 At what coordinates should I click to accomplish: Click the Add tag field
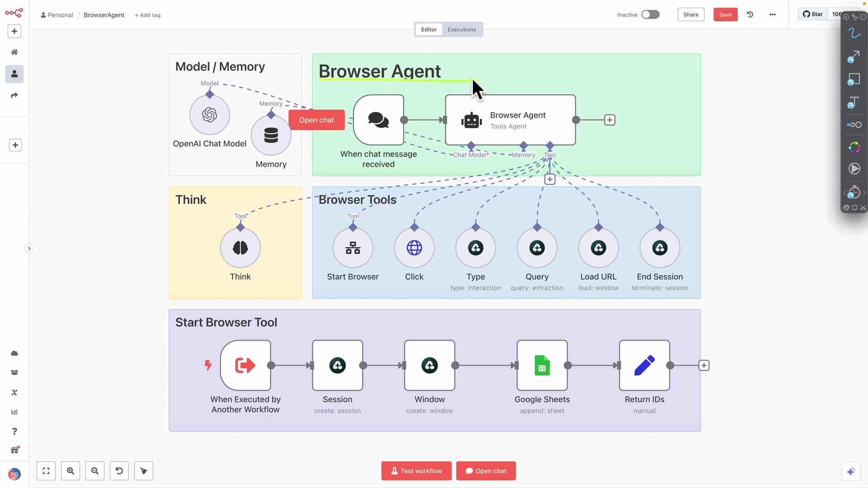point(148,15)
